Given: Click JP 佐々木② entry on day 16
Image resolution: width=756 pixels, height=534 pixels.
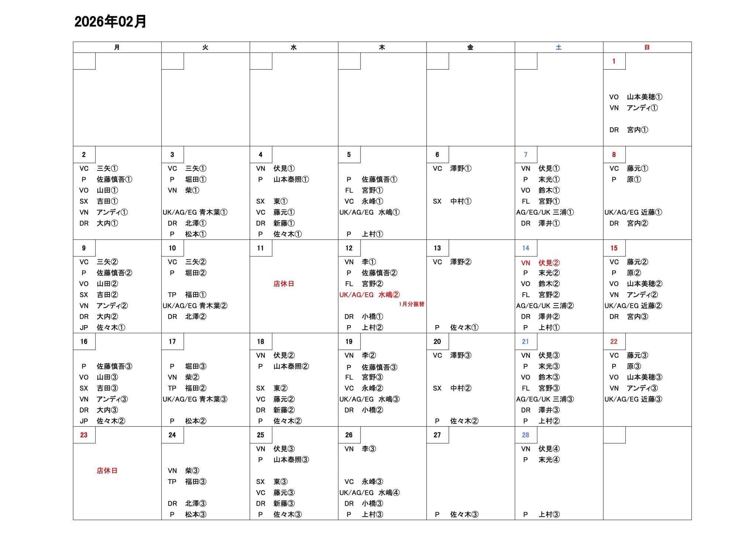Looking at the screenshot, I should (110, 421).
